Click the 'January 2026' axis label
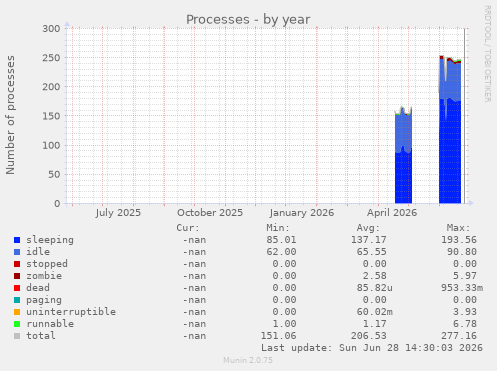 302,213
